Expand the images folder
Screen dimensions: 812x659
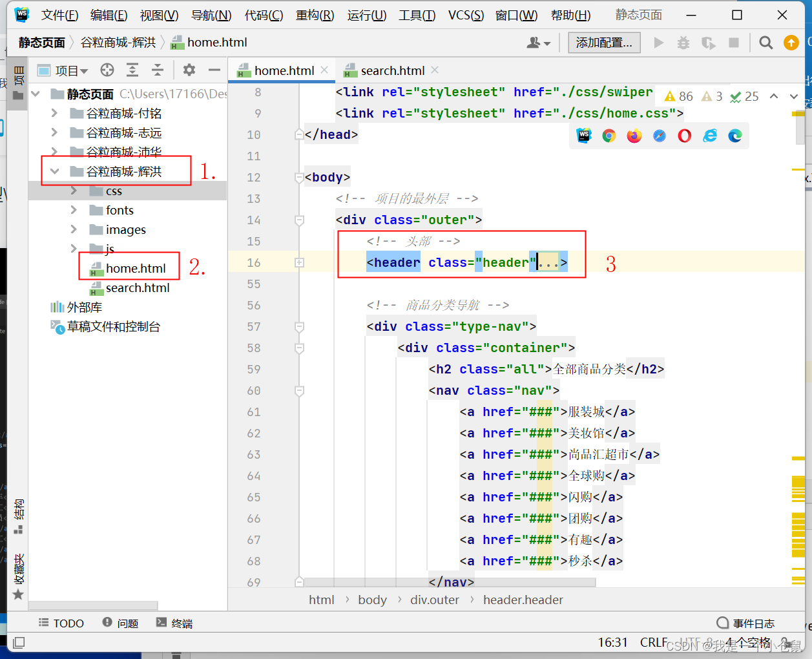click(74, 229)
